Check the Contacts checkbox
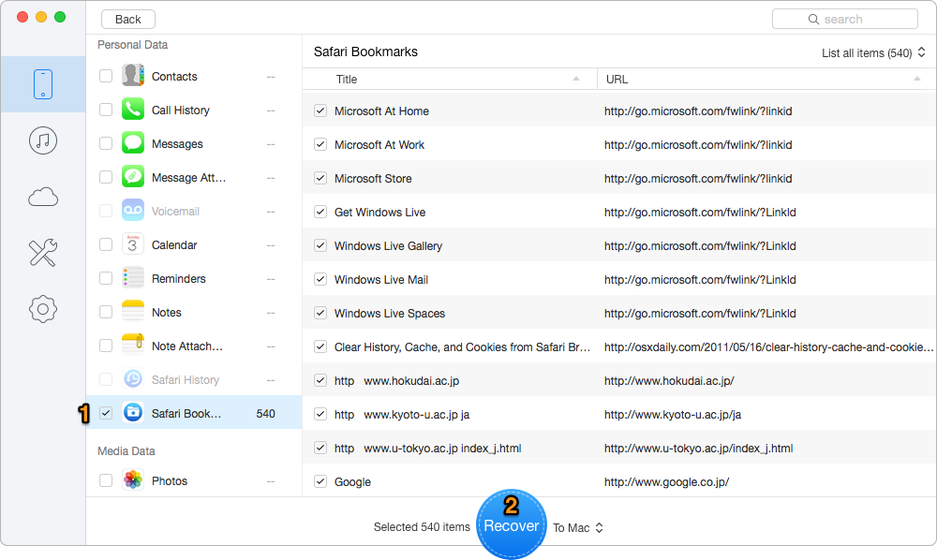This screenshot has height=560, width=937. [106, 76]
